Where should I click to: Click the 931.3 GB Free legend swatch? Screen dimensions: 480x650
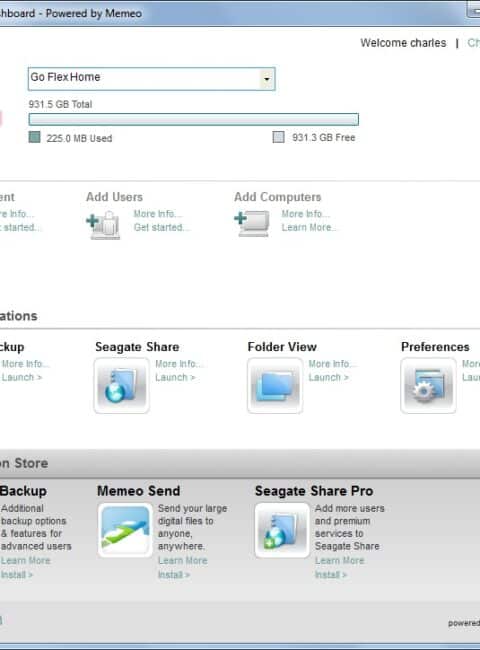click(279, 137)
